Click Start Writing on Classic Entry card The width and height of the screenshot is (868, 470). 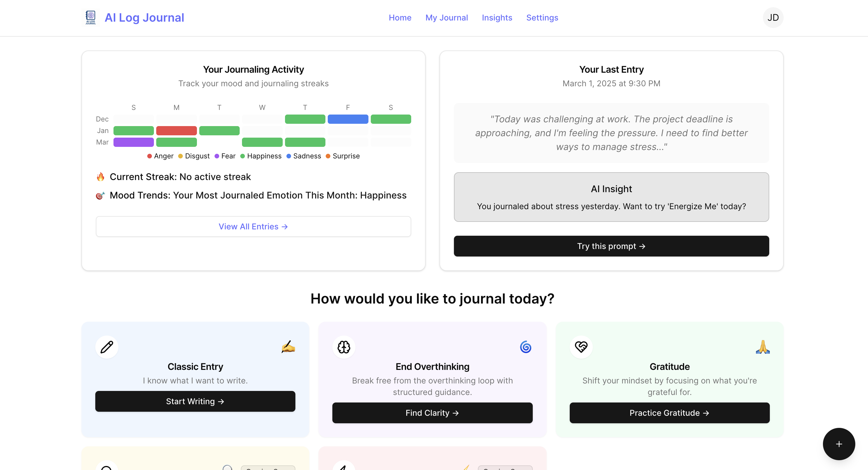[195, 401]
